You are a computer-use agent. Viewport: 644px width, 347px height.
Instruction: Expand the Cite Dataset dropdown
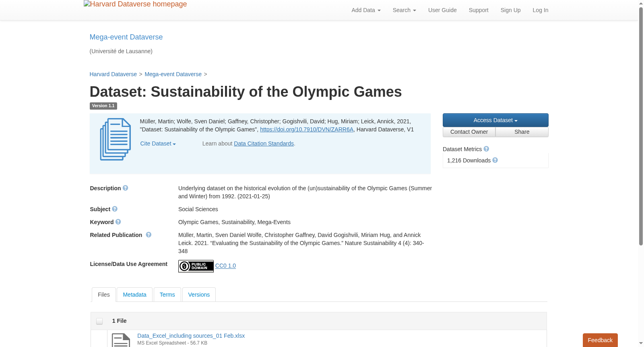point(158,144)
